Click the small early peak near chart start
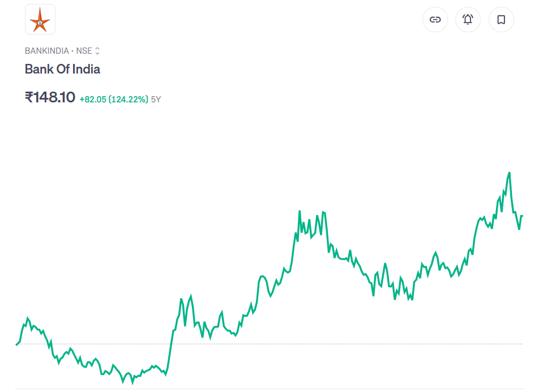 click(x=28, y=318)
